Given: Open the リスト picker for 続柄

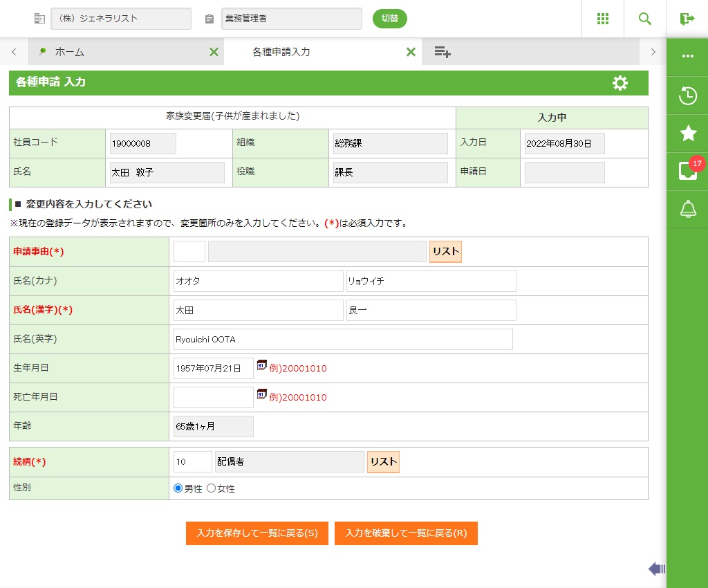Looking at the screenshot, I should click(x=383, y=462).
